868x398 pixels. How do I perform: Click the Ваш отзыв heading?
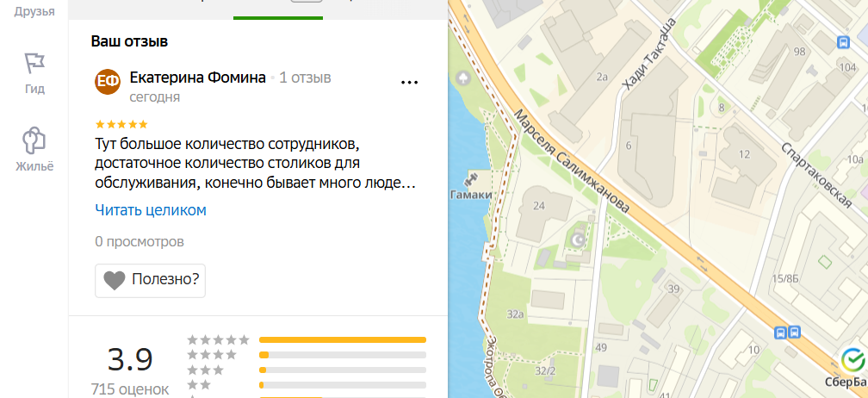pyautogui.click(x=129, y=41)
